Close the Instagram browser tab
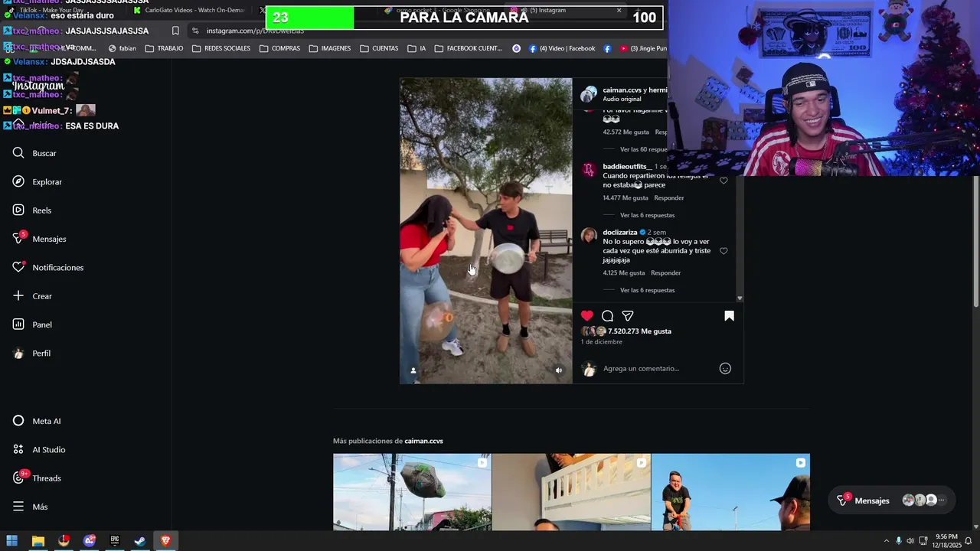 click(619, 10)
